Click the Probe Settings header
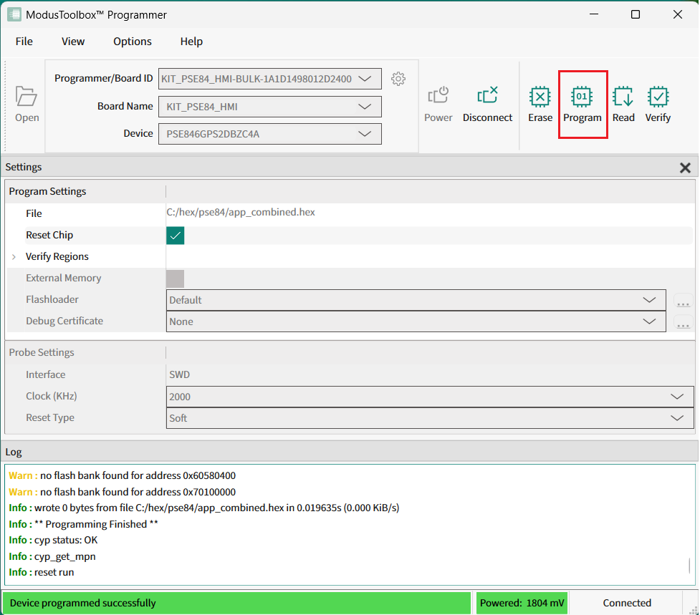 [x=42, y=352]
